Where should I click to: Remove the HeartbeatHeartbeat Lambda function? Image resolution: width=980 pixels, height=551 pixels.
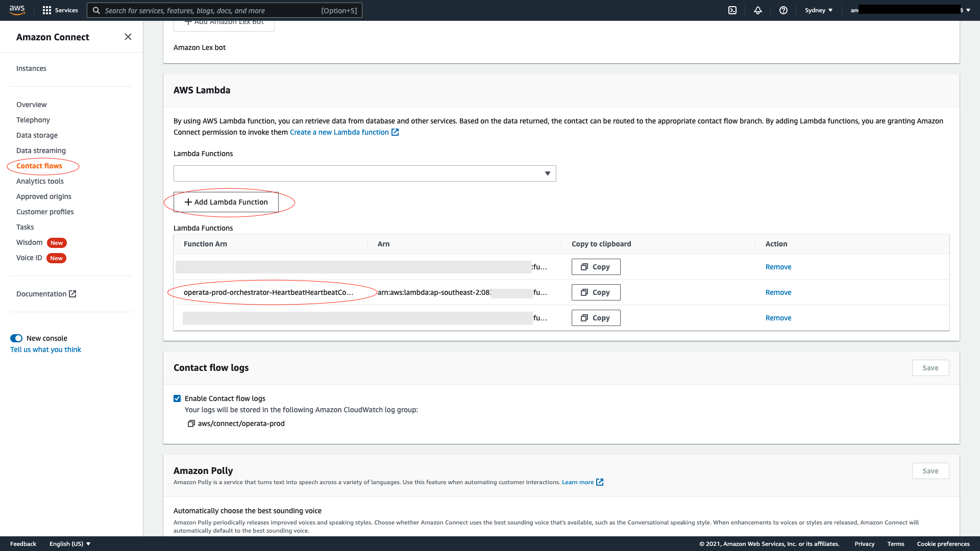coord(778,292)
